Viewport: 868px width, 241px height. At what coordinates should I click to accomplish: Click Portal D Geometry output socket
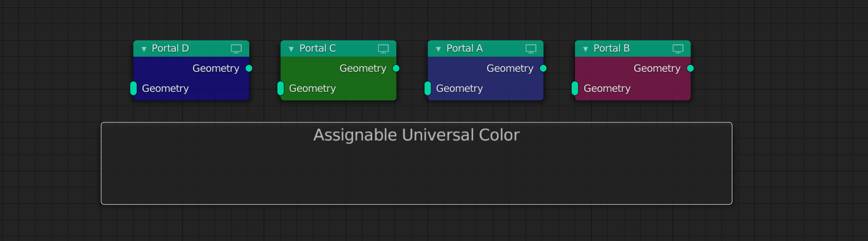[249, 68]
